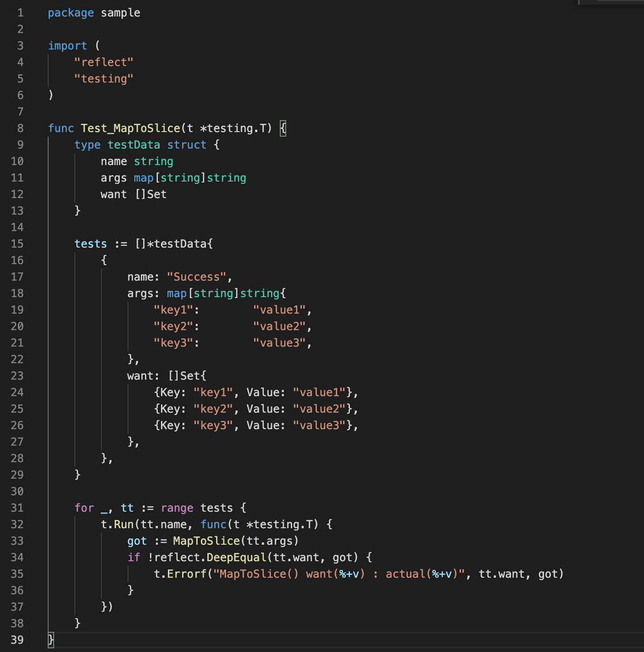This screenshot has width=644, height=652.
Task: Click the 'package' keyword
Action: click(x=71, y=13)
